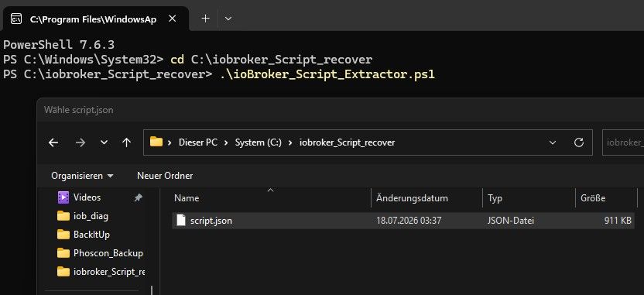Navigate to System (C:) breadcrumb
This screenshot has height=295, width=644.
259,142
